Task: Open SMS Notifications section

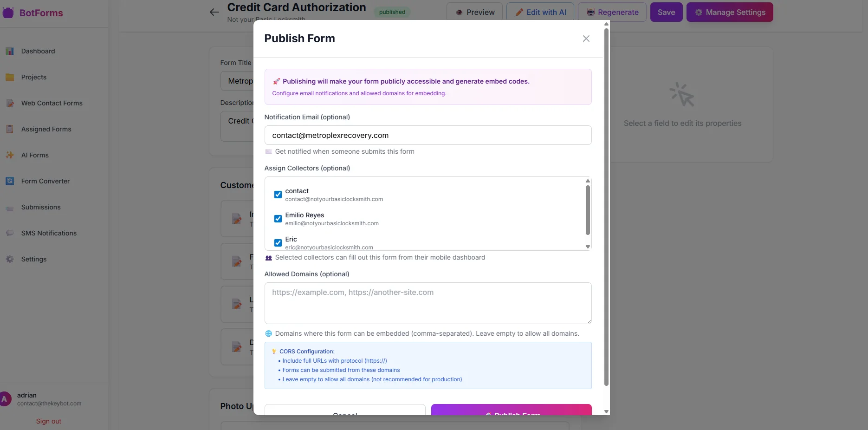Action: tap(48, 233)
